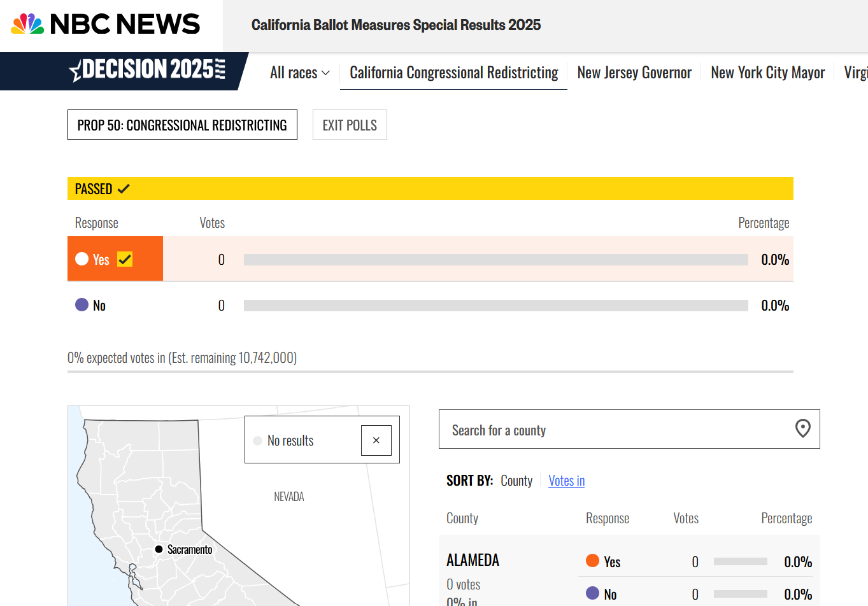868x606 pixels.
Task: Click Alameda's purple No indicator dot
Action: [592, 593]
